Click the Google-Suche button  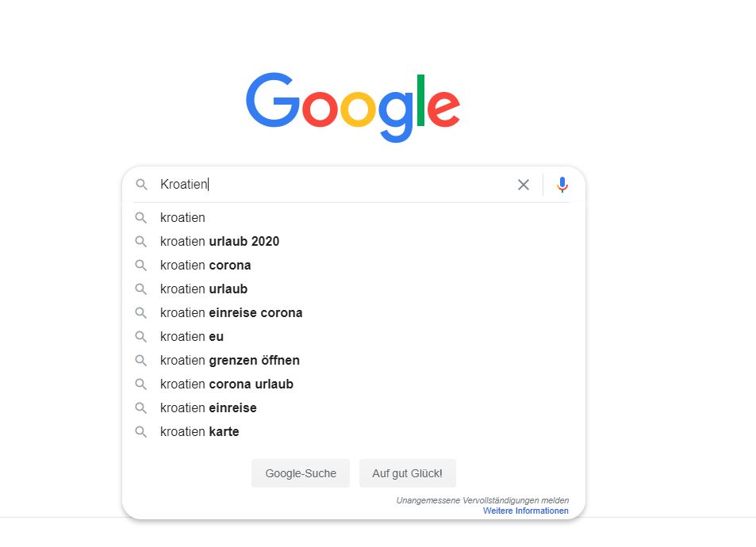[x=301, y=473]
